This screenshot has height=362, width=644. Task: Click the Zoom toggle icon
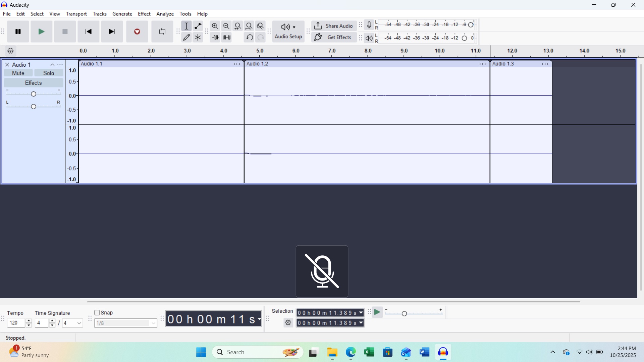coord(261,26)
